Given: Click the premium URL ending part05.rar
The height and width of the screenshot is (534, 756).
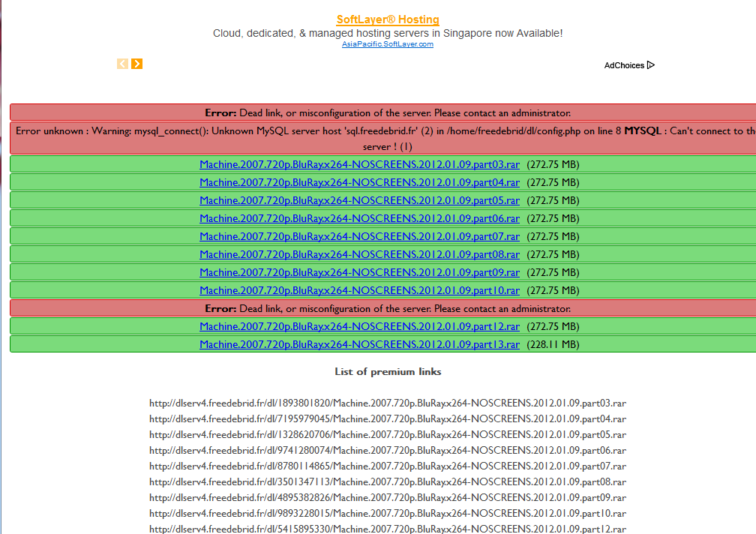Looking at the screenshot, I should (x=388, y=435).
